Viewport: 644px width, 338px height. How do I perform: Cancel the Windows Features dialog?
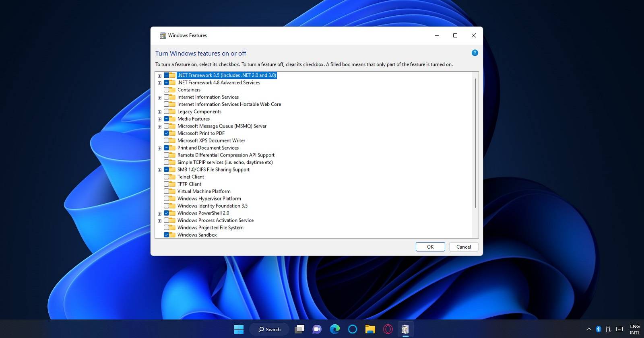click(x=464, y=247)
